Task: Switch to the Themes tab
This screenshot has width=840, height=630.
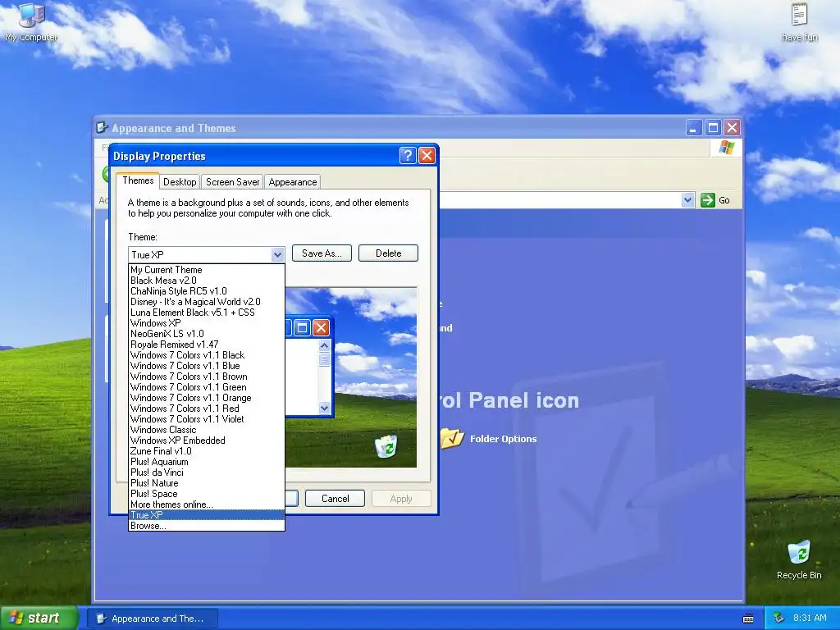Action: [x=138, y=180]
